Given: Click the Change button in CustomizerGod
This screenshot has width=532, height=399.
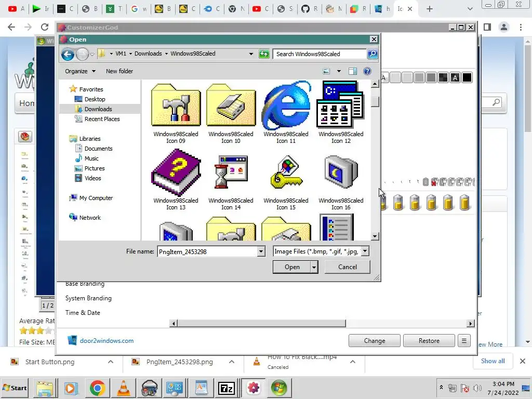Looking at the screenshot, I should (375, 341).
